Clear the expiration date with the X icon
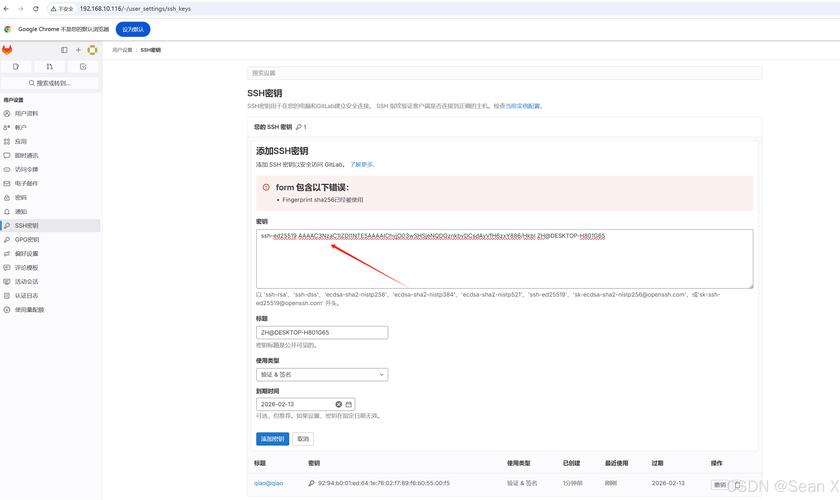This screenshot has width=840, height=500. click(x=339, y=404)
